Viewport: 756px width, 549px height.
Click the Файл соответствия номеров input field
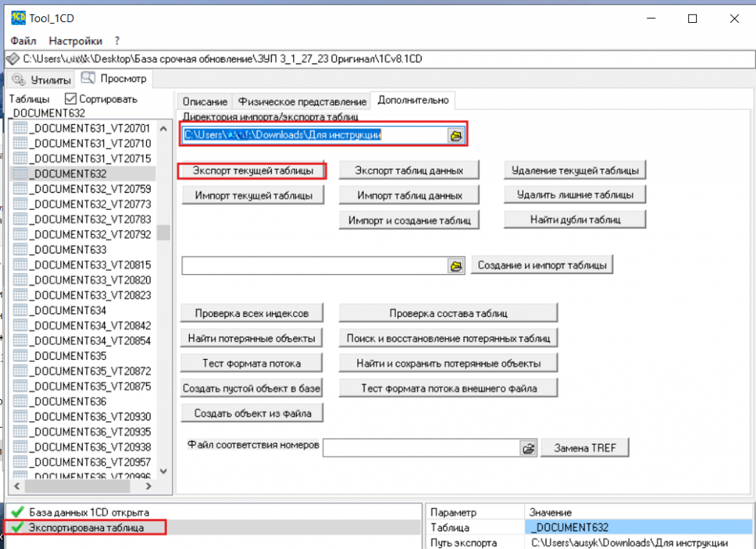tap(422, 449)
